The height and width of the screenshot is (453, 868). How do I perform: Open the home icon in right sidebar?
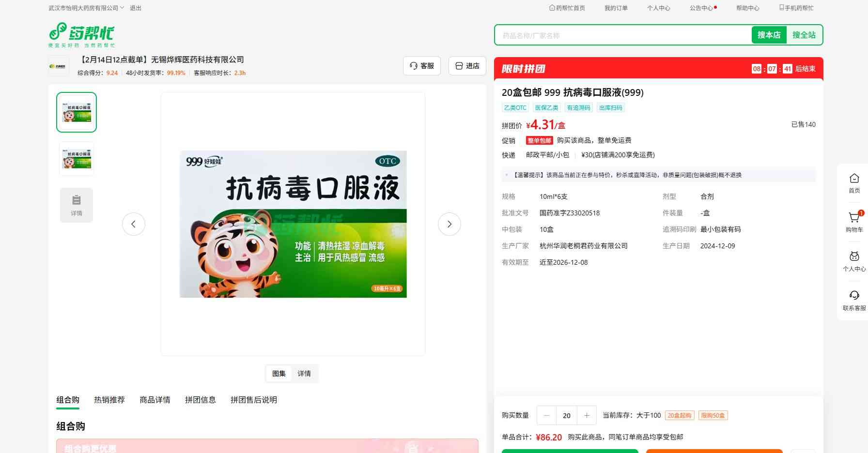pos(854,183)
